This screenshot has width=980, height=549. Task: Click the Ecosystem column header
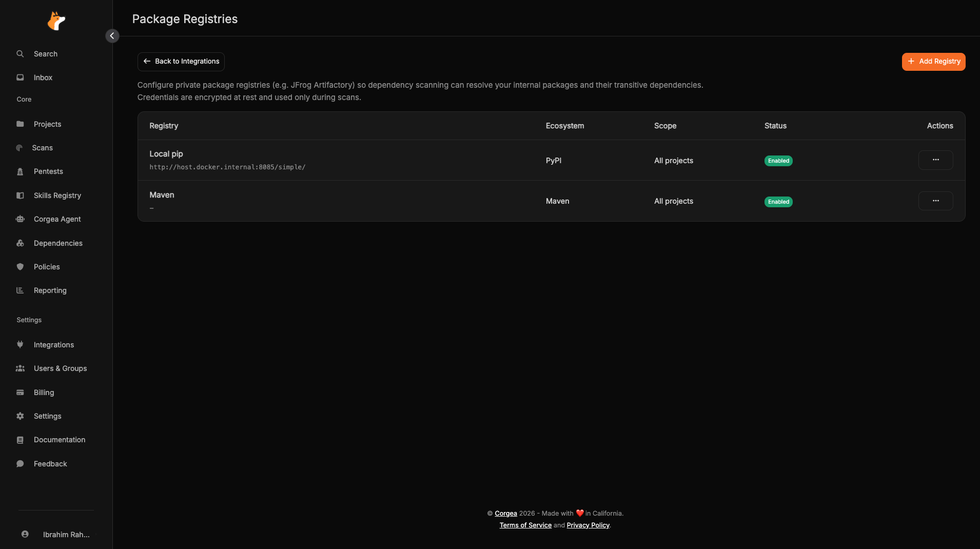564,126
